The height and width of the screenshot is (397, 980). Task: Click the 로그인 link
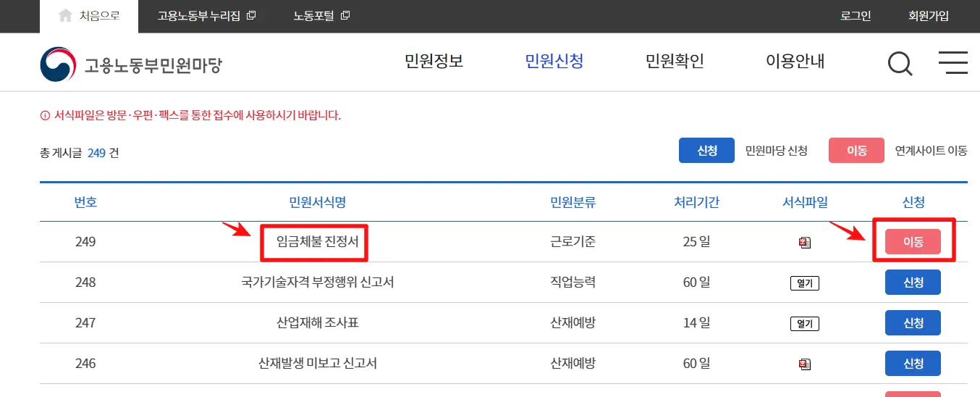tap(856, 15)
